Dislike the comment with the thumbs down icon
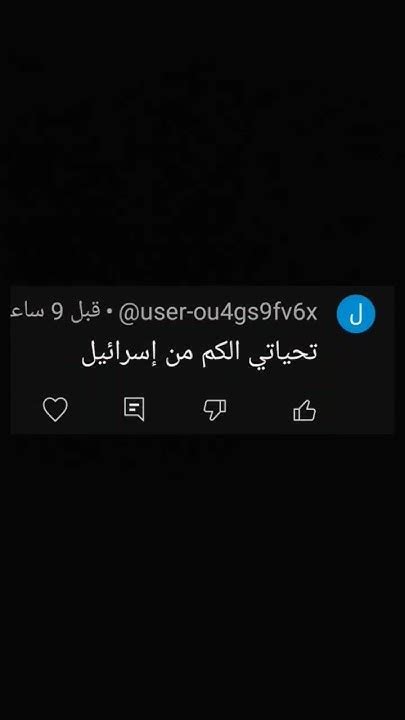The height and width of the screenshot is (720, 405). click(x=215, y=410)
